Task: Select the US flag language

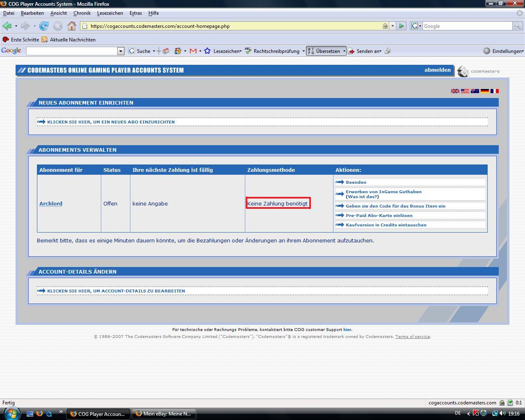Action: pyautogui.click(x=465, y=91)
